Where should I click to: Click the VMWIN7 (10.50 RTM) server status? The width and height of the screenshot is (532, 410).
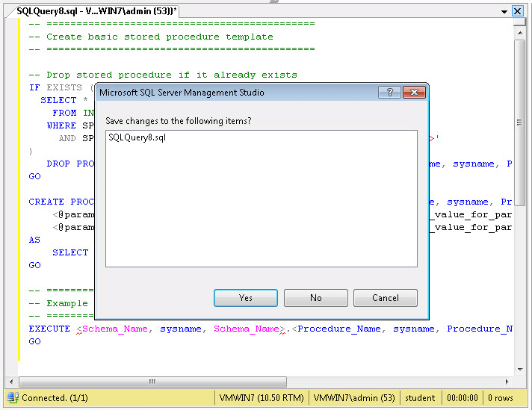[262, 398]
